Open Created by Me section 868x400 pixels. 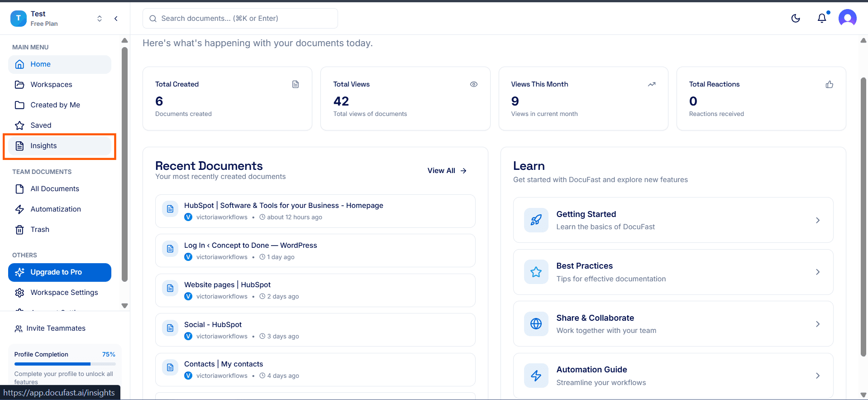point(60,105)
